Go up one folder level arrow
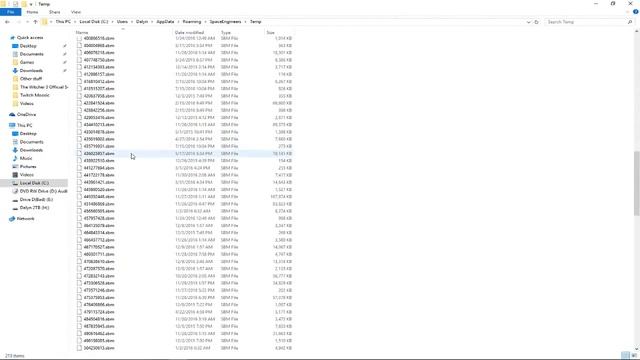The height and width of the screenshot is (360, 640). coord(36,22)
